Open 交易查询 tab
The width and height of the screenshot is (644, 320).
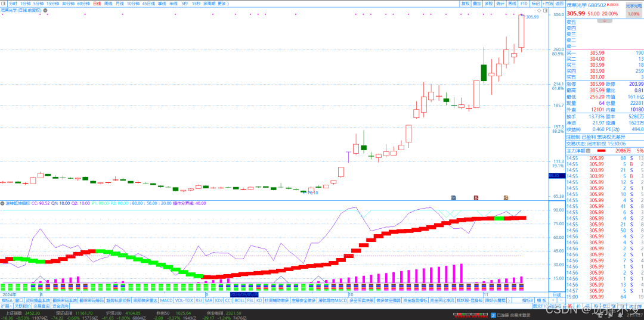coord(42,306)
